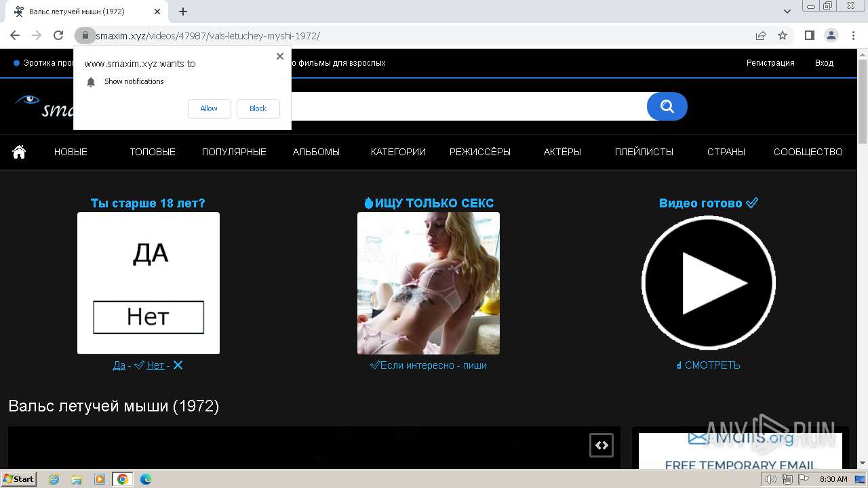Dismiss the notification permission popup
Screen dimensions: 868x488
click(x=280, y=56)
